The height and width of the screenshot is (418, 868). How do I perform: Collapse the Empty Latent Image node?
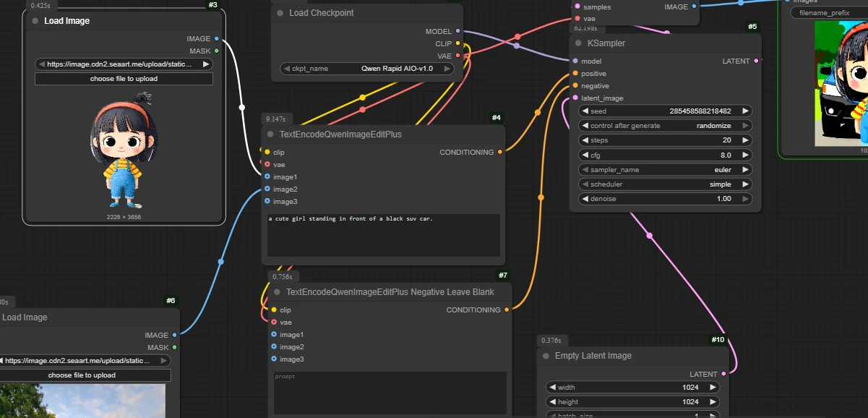[545, 356]
